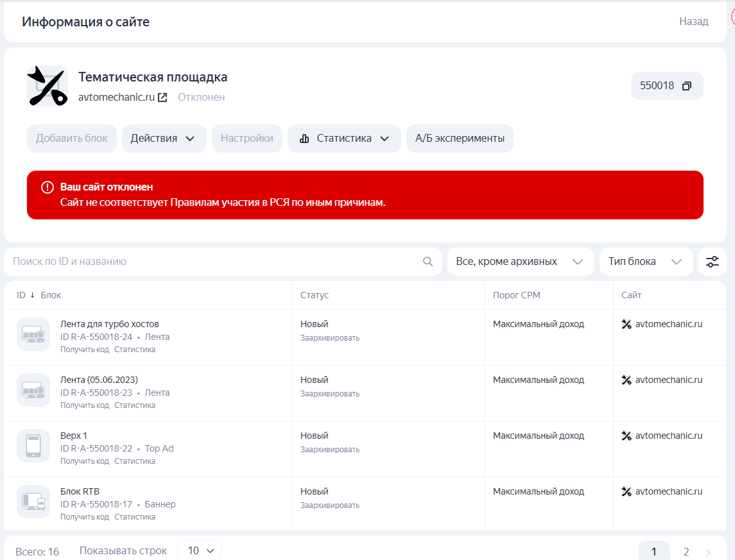Click the Блок RTB banner icon
The width and height of the screenshot is (735, 560).
pyautogui.click(x=33, y=502)
